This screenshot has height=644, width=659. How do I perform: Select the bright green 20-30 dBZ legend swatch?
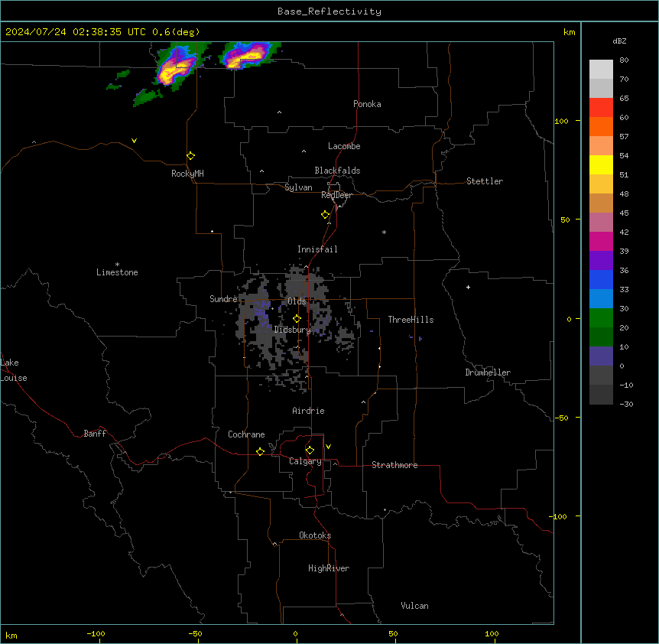pos(601,318)
